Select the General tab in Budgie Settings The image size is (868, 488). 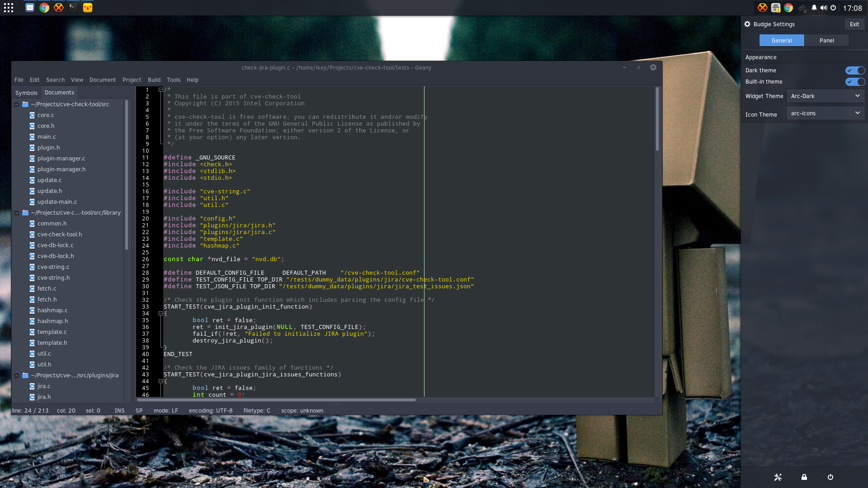click(x=782, y=40)
